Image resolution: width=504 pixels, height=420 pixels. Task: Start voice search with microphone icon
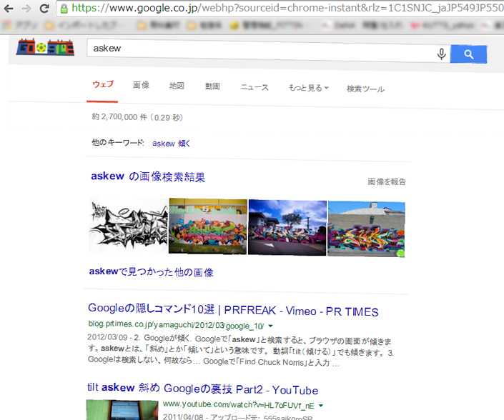[x=441, y=54]
